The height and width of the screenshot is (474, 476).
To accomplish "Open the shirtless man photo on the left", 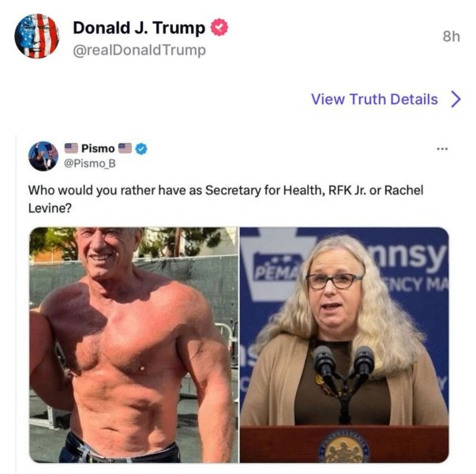I will (x=134, y=345).
